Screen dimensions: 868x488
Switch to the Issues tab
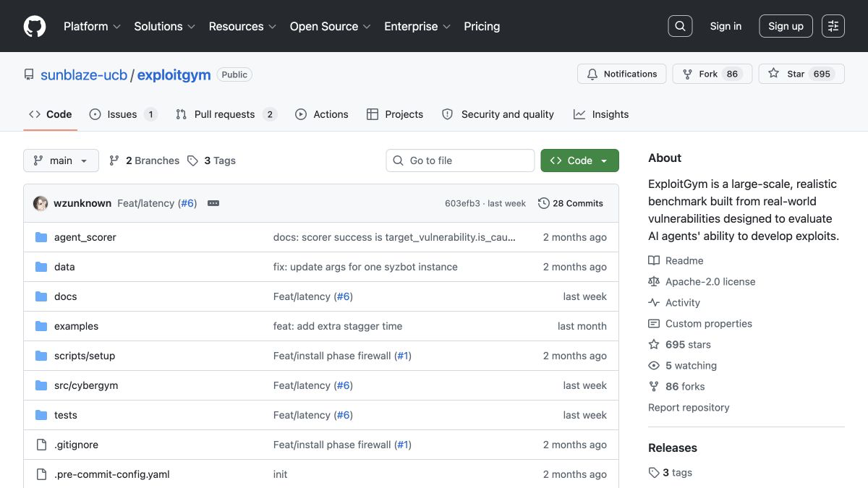(x=123, y=114)
